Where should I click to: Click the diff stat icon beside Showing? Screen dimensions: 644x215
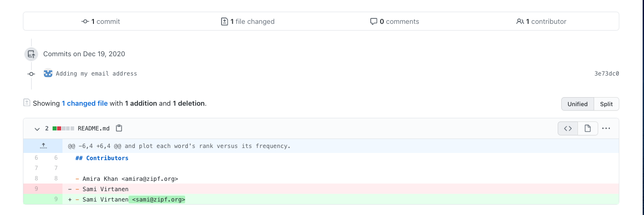(x=27, y=103)
